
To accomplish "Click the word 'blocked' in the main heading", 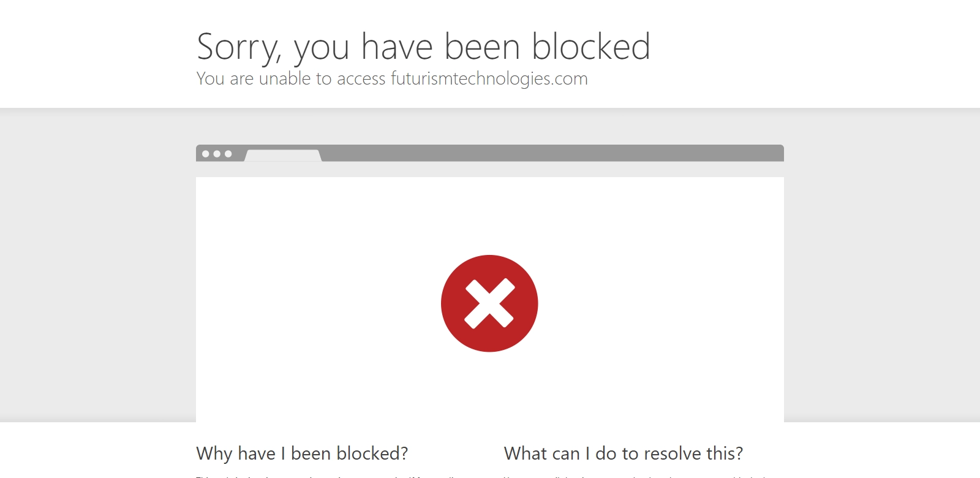I will tap(590, 47).
